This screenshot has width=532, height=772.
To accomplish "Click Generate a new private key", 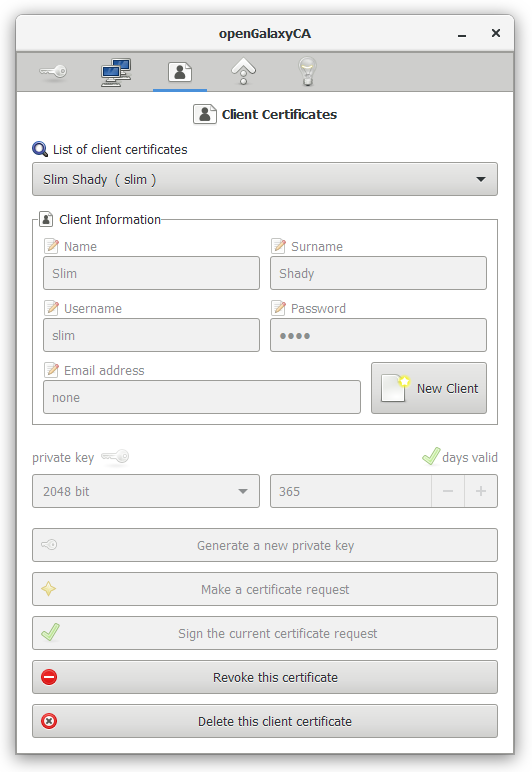I will (x=265, y=545).
